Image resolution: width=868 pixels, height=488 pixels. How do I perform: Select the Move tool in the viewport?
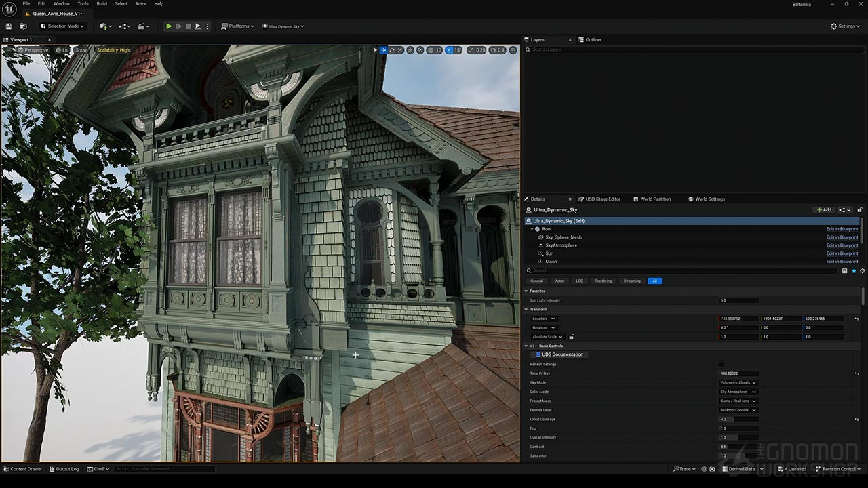[383, 49]
